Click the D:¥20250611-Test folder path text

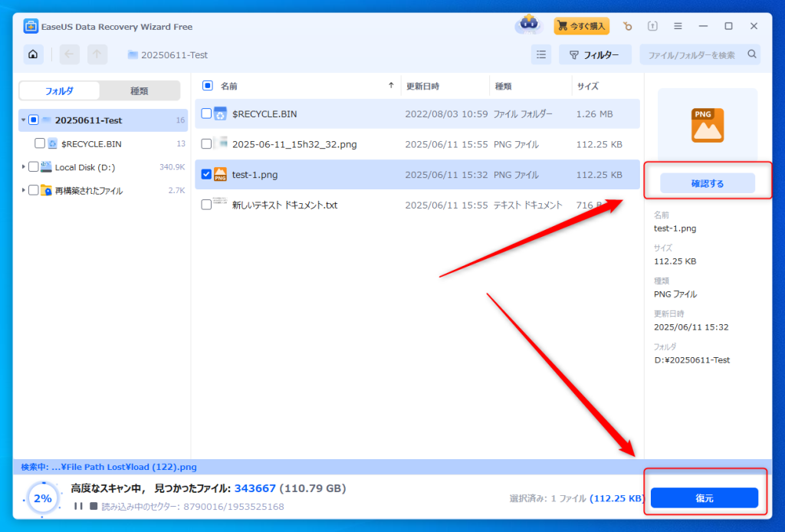(x=692, y=360)
